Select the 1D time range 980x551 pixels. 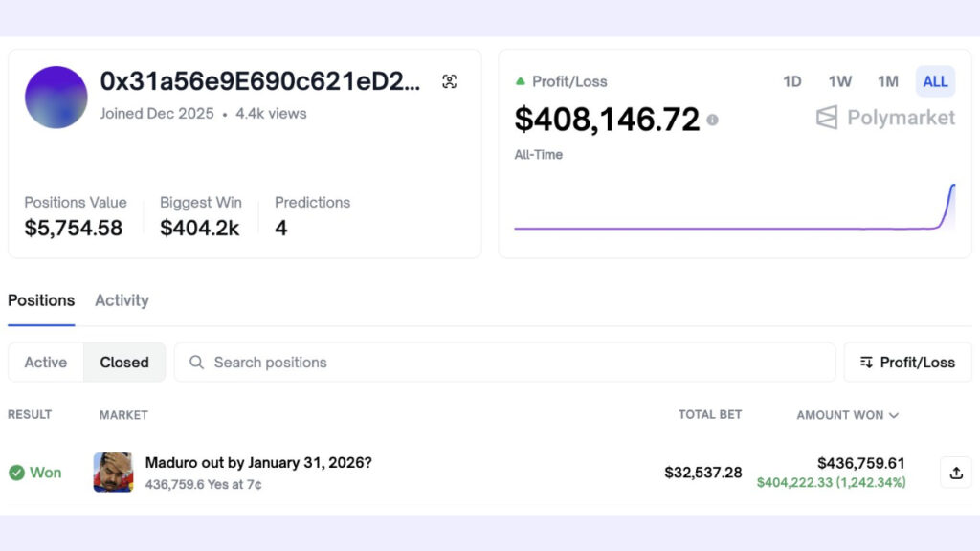(792, 81)
